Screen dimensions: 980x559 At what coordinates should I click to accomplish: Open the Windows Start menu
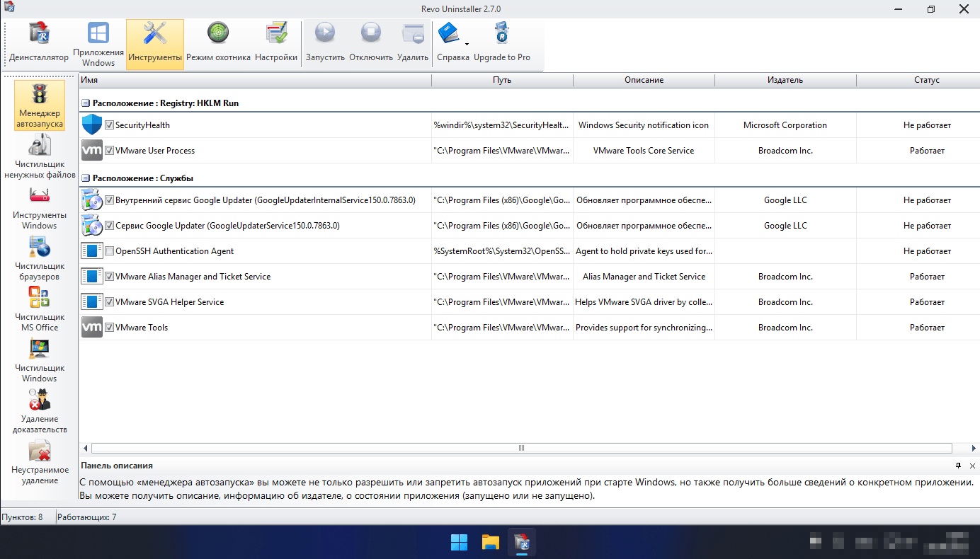[x=459, y=543]
